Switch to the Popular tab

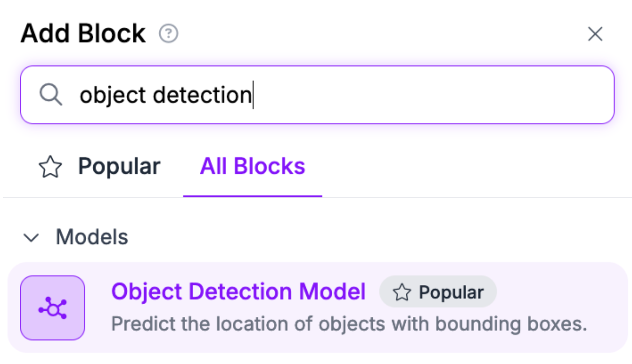point(119,167)
